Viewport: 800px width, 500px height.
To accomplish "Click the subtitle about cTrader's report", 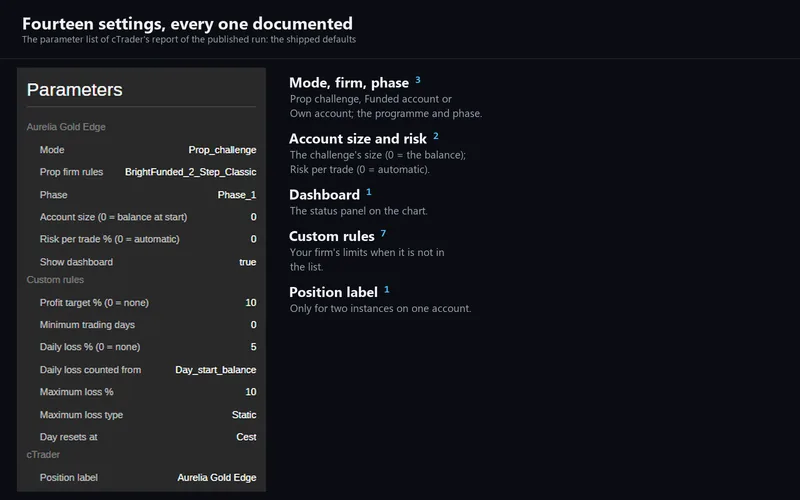I will click(x=189, y=39).
